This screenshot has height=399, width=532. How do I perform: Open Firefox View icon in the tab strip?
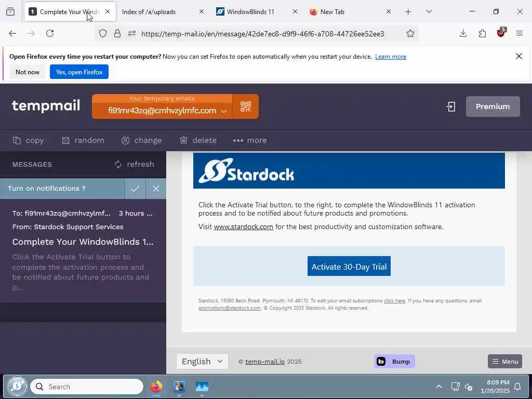click(10, 11)
